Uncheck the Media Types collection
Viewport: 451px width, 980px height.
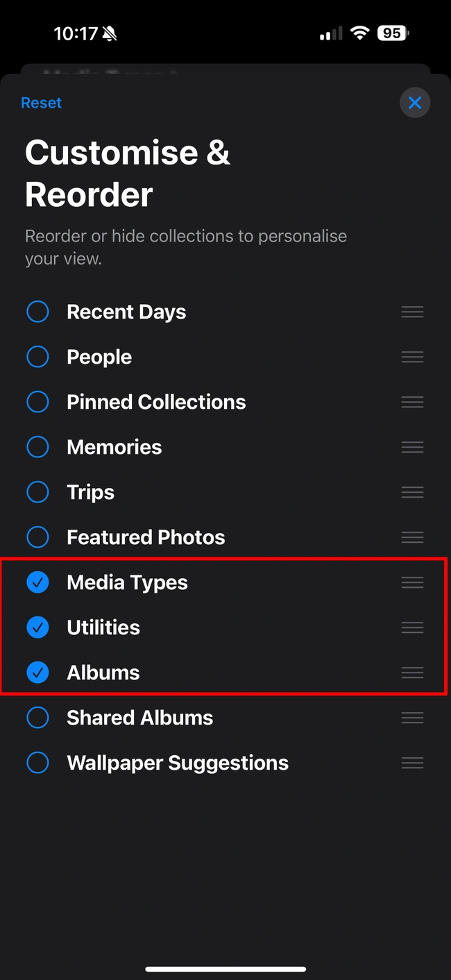point(37,582)
